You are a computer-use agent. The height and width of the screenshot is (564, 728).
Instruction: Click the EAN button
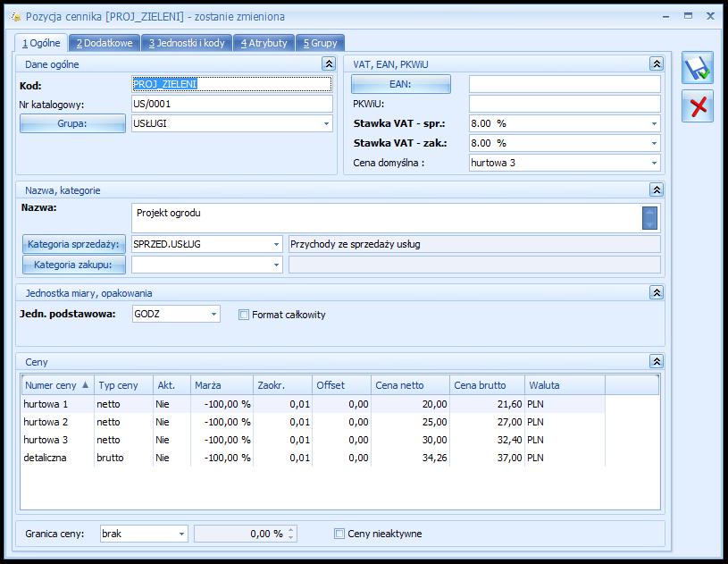401,84
